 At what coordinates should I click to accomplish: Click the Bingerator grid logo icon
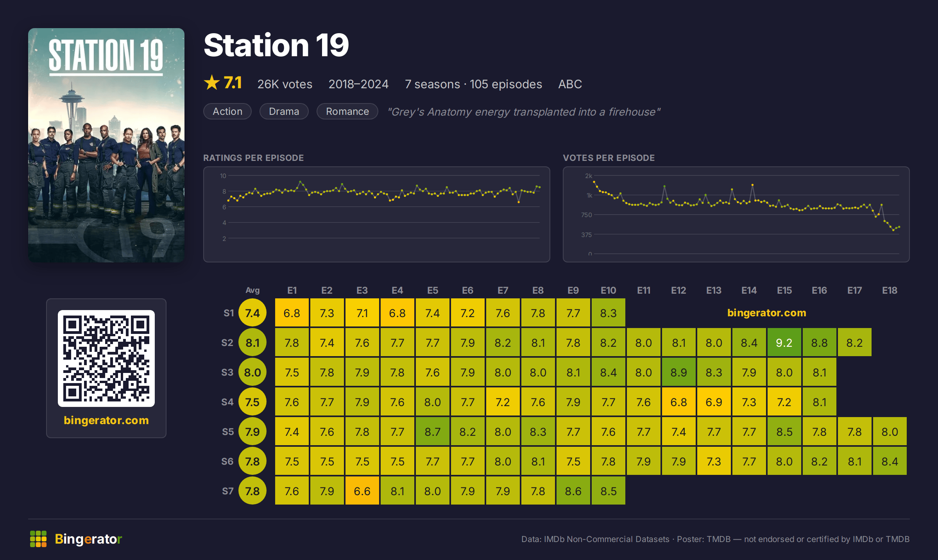pos(38,539)
